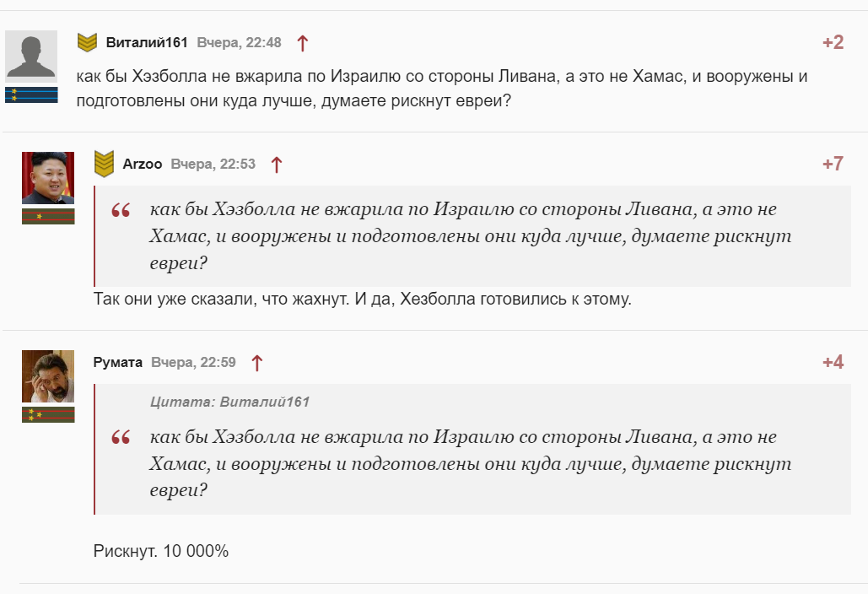Click the shoulder strap badge under Румата's avatar
Viewport: 868px width, 594px height.
[48, 414]
